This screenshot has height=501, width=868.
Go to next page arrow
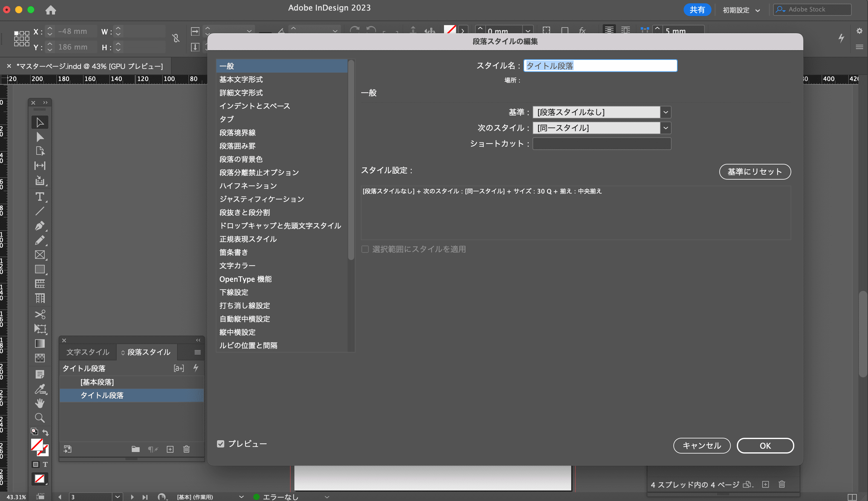pyautogui.click(x=132, y=496)
